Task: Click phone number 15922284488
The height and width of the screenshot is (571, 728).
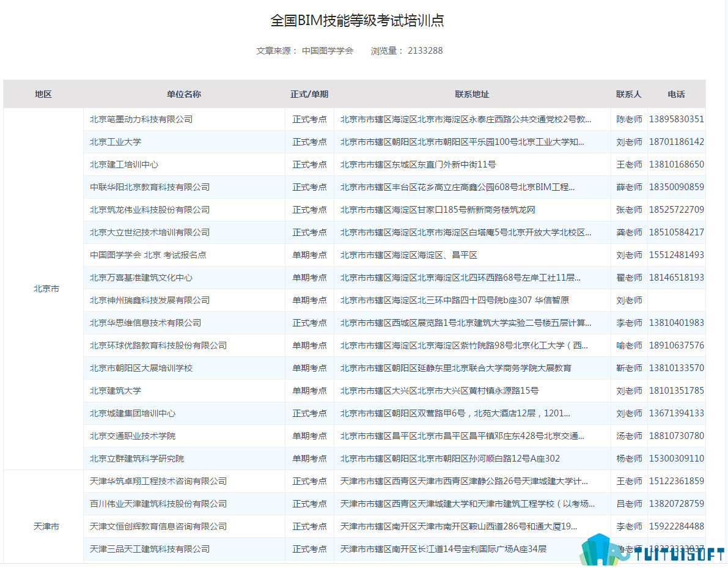Action: pos(677,526)
